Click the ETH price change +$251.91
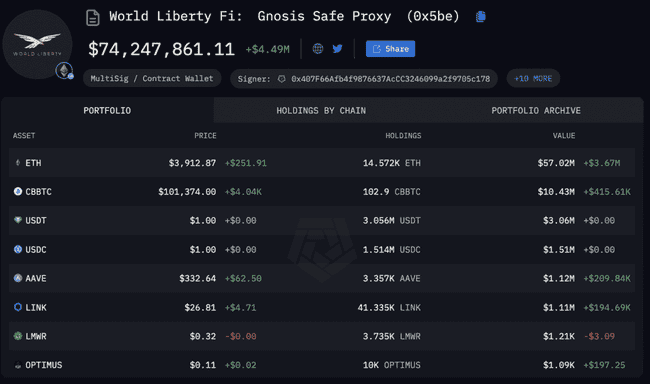Image resolution: width=650 pixels, height=384 pixels. 245,163
